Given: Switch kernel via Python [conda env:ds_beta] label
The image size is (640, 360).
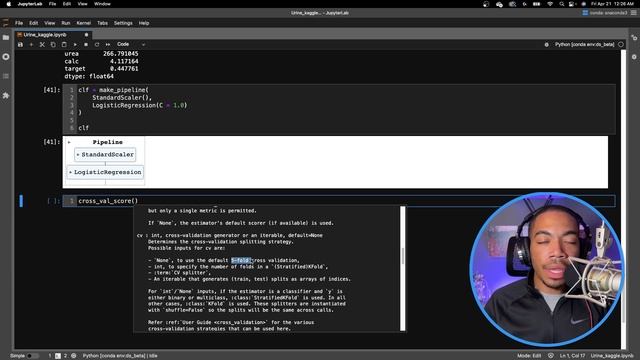Looking at the screenshot, I should coord(584,44).
